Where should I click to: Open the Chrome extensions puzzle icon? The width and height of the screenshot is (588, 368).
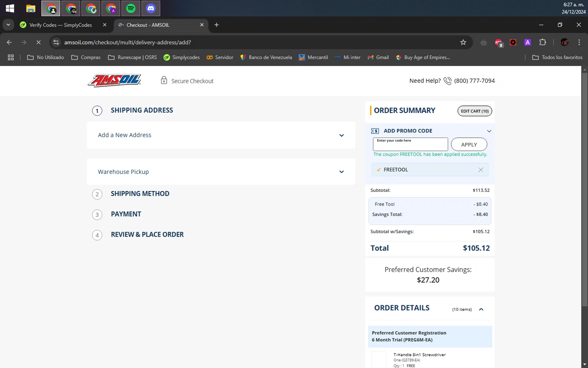click(543, 42)
